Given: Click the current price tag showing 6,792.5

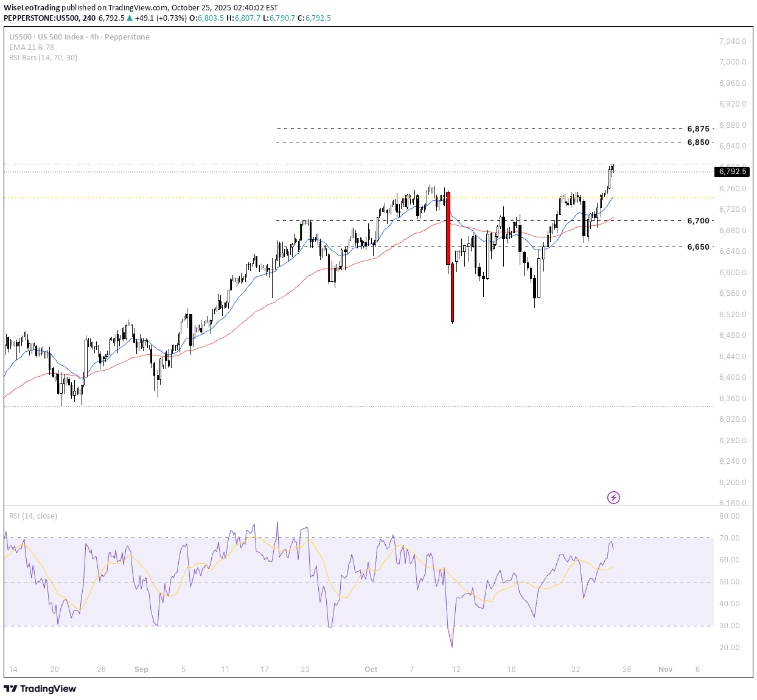Looking at the screenshot, I should [x=732, y=172].
